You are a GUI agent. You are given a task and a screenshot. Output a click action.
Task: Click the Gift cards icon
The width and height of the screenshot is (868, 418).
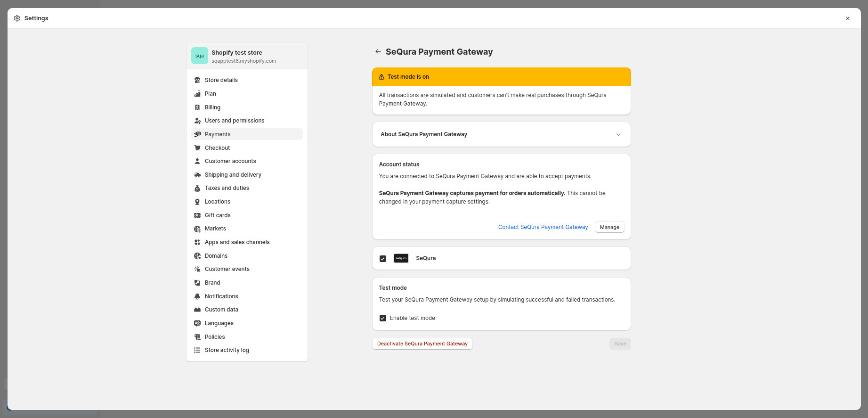point(197,215)
